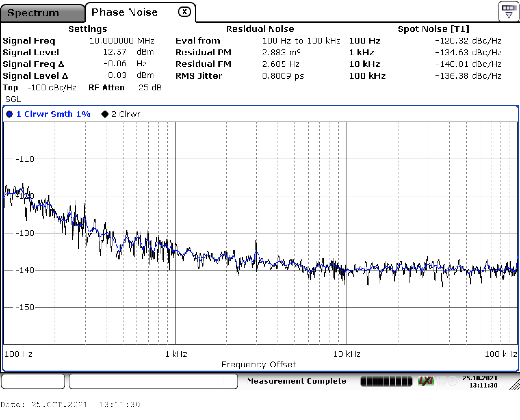
Task: Click the -140 y-axis label
Action: (x=25, y=270)
